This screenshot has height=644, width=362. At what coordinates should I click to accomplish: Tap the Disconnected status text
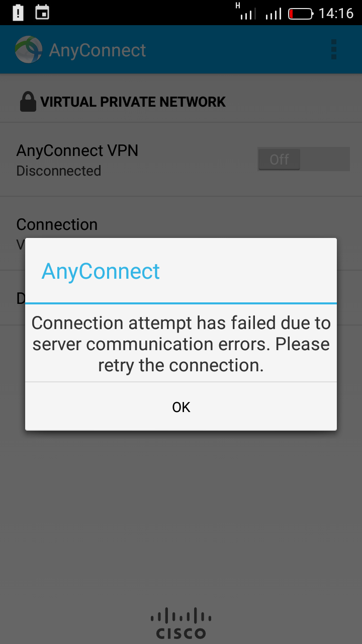pos(59,171)
